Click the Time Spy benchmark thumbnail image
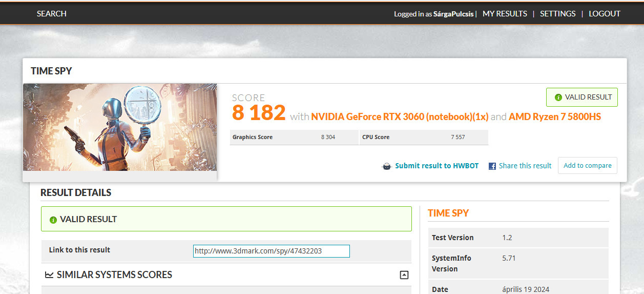 (x=120, y=127)
